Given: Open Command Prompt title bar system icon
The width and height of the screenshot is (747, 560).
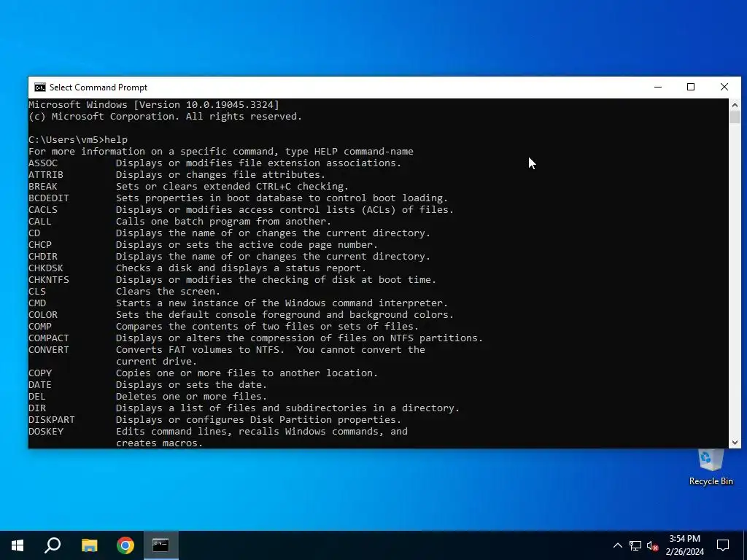Looking at the screenshot, I should click(40, 87).
